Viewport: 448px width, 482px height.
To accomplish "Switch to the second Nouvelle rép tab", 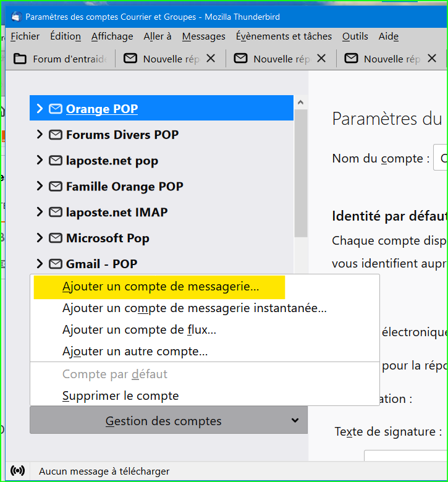I will pyautogui.click(x=282, y=59).
